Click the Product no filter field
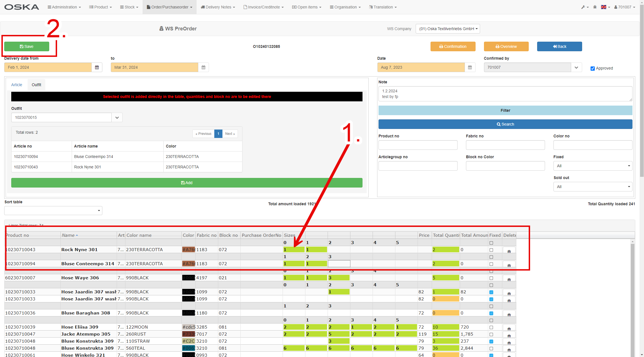Viewport: 644px width, 357px height. click(418, 145)
